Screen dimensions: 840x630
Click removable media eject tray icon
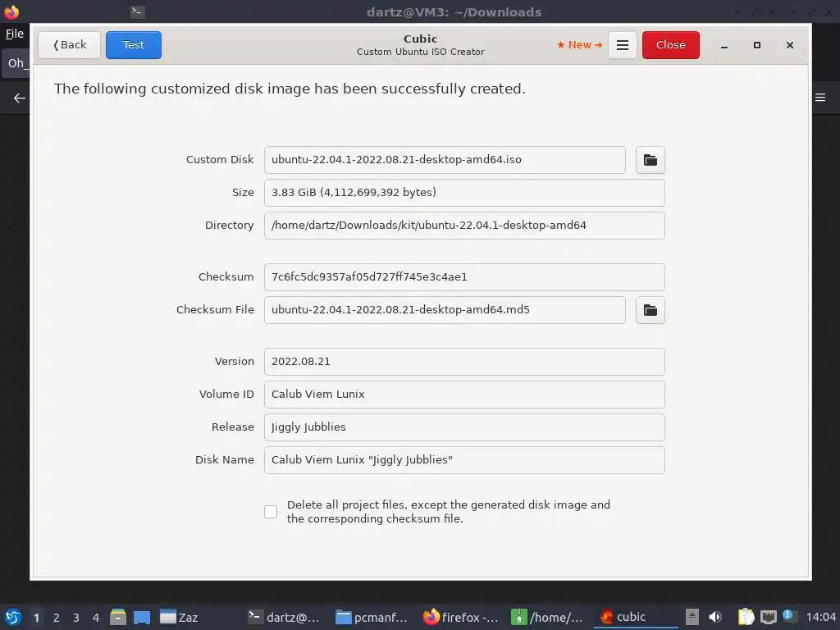pos(692,617)
